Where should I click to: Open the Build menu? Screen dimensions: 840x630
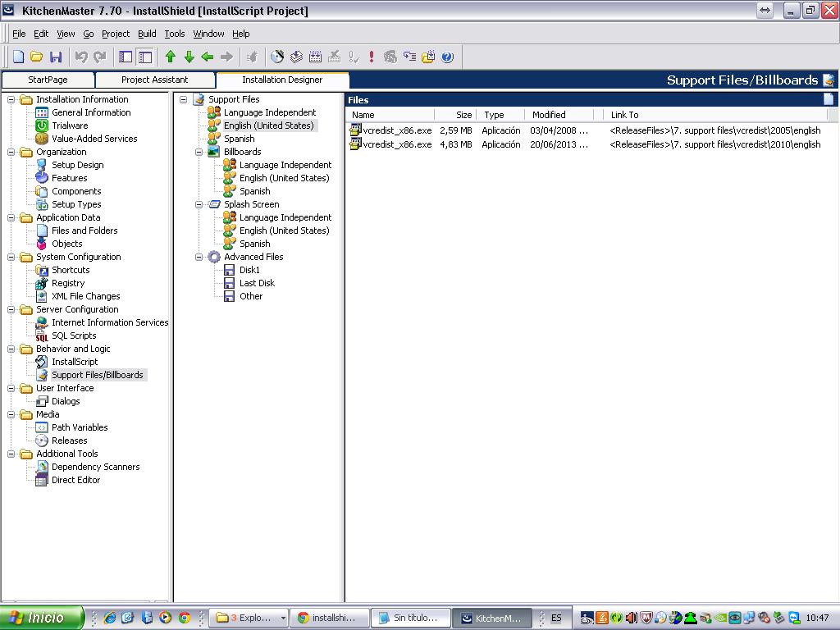click(x=147, y=34)
